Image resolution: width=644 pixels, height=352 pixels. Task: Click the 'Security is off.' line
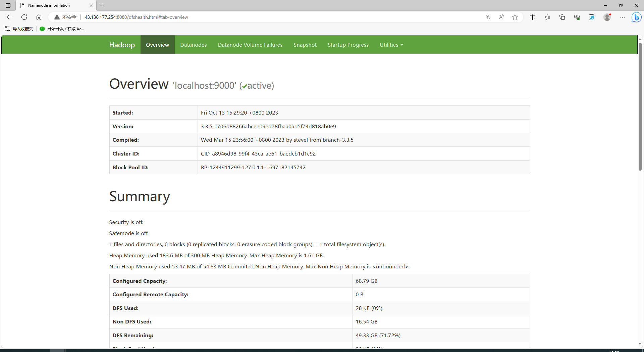pyautogui.click(x=126, y=222)
